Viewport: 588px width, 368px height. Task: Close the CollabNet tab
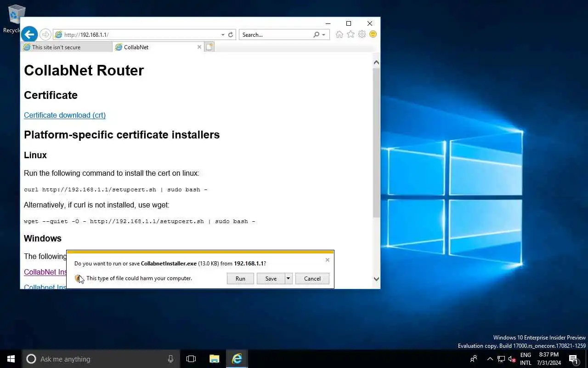tap(199, 47)
